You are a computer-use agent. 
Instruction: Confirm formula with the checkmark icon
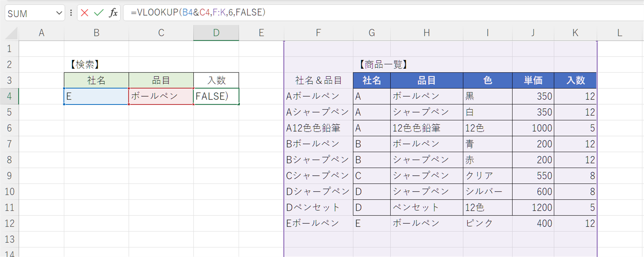[x=99, y=13]
